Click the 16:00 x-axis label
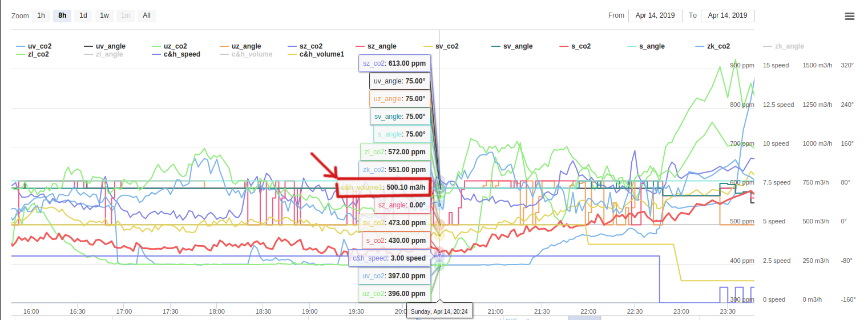Screen dimensions: 868x320 pos(31,311)
